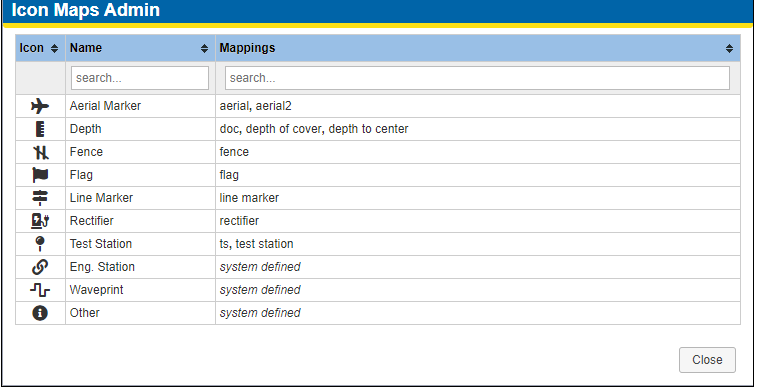
Task: Select the Other info circle icon
Action: (40, 313)
